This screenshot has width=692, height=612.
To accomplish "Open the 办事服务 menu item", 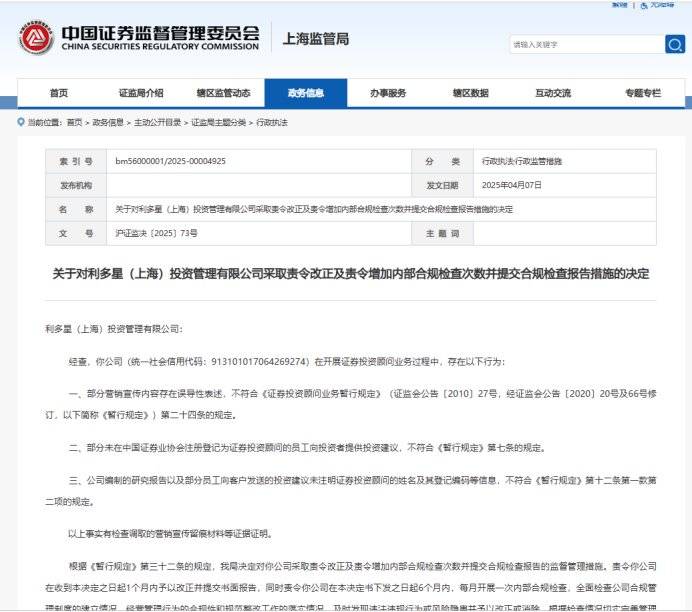I will click(388, 93).
